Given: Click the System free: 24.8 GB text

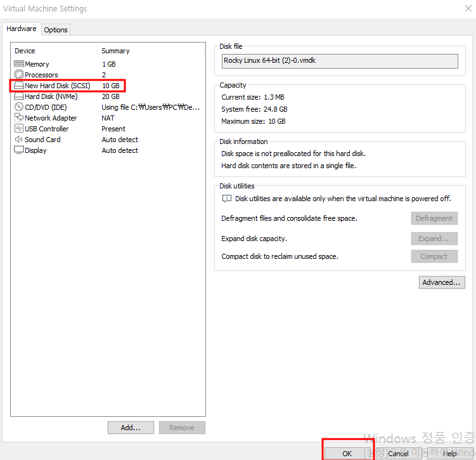Looking at the screenshot, I should click(254, 109).
